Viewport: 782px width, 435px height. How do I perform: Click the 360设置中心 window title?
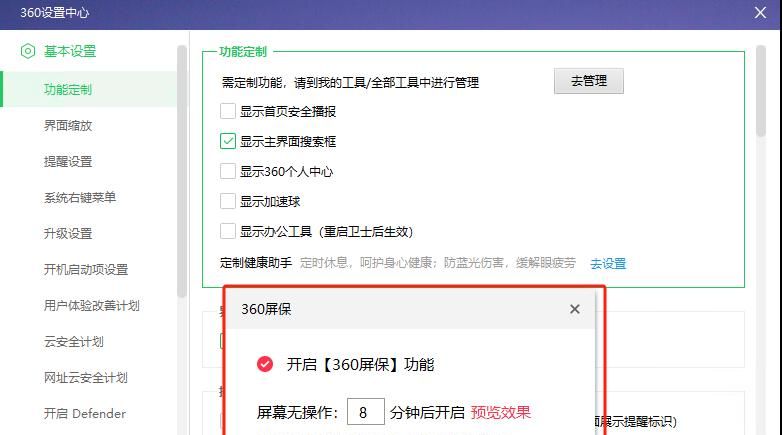(54, 12)
